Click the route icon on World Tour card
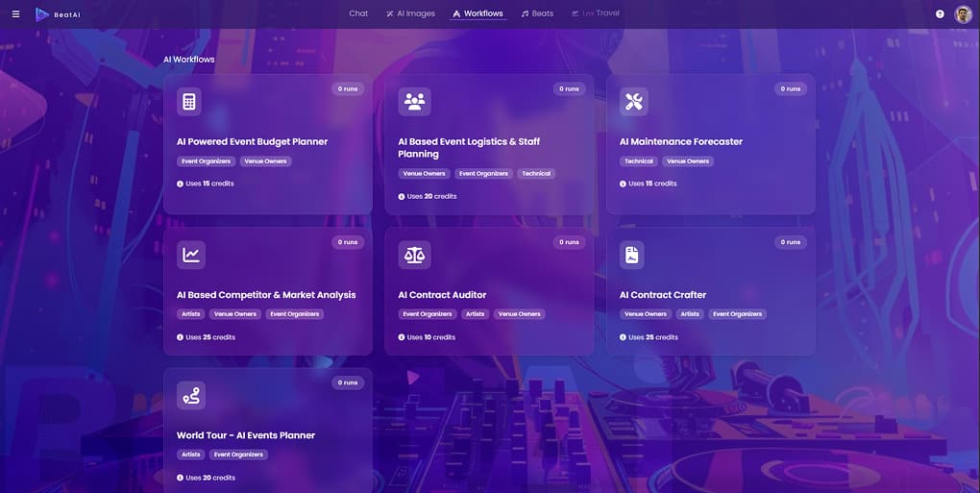 190,395
